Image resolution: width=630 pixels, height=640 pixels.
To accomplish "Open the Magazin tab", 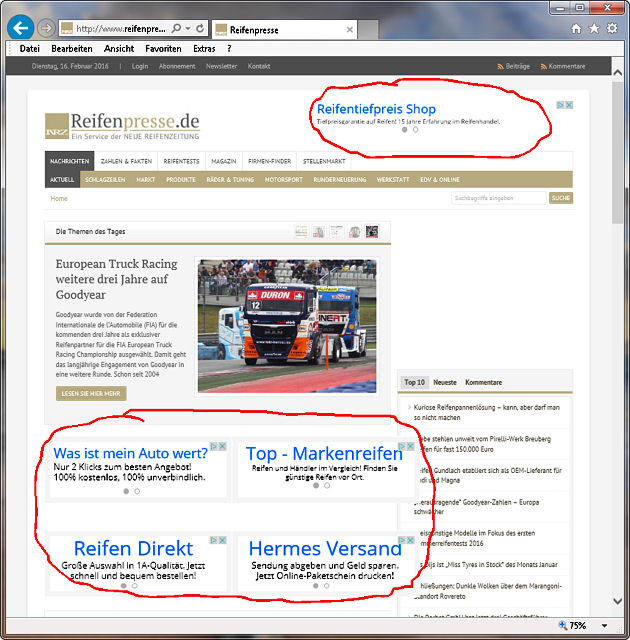I will point(224,161).
